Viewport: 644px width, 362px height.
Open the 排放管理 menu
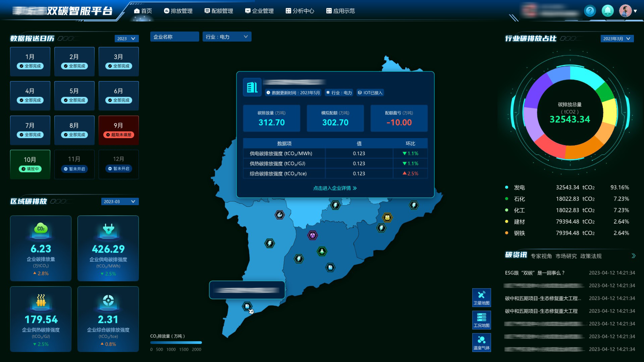[x=178, y=11]
